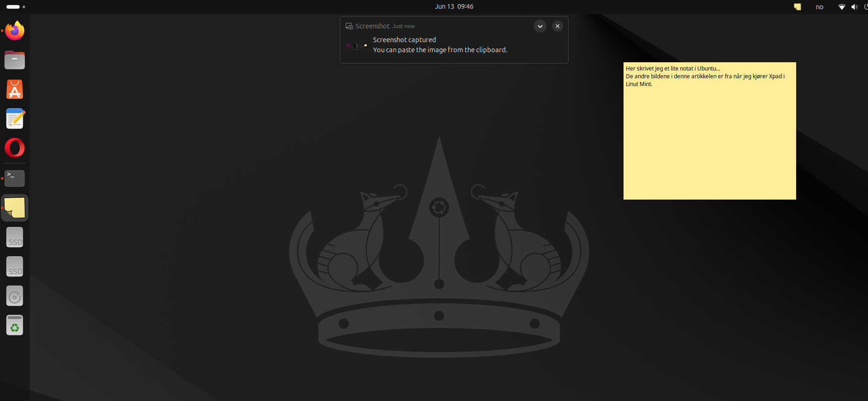Open the optical disc drive icon
The image size is (868, 401).
coord(15,296)
